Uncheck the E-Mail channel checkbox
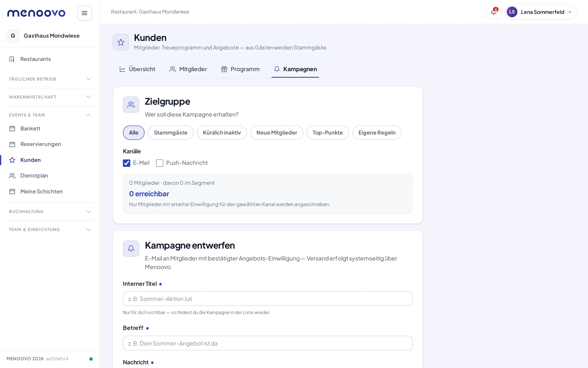The image size is (588, 368). 127,163
